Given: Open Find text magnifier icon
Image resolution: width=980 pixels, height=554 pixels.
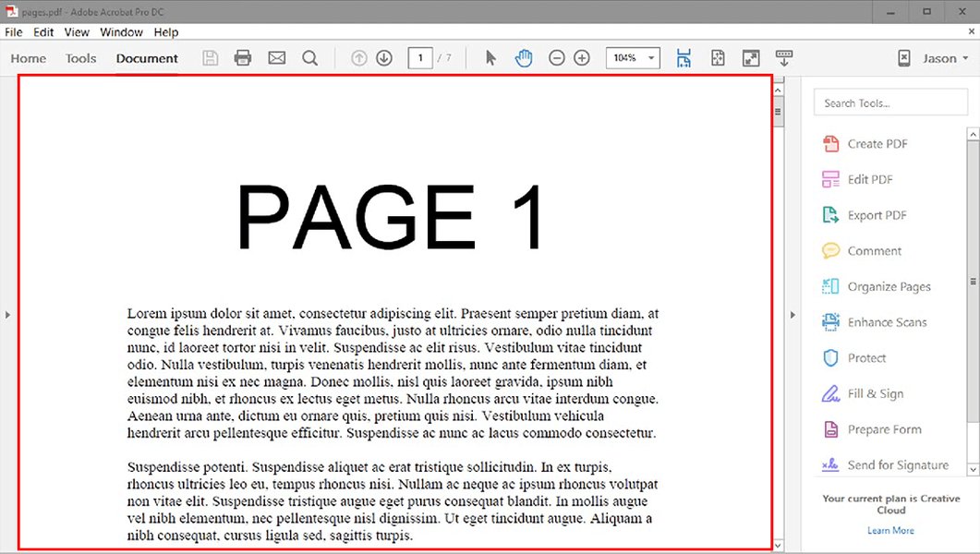Looking at the screenshot, I should click(x=310, y=58).
